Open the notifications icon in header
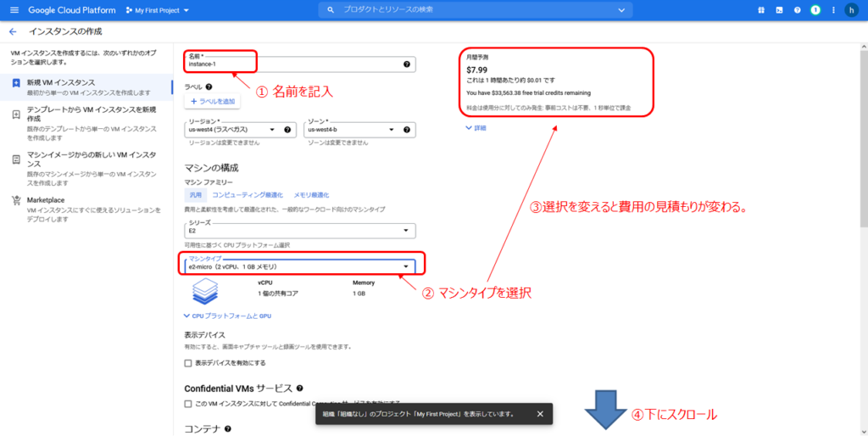868x436 pixels. coord(815,10)
